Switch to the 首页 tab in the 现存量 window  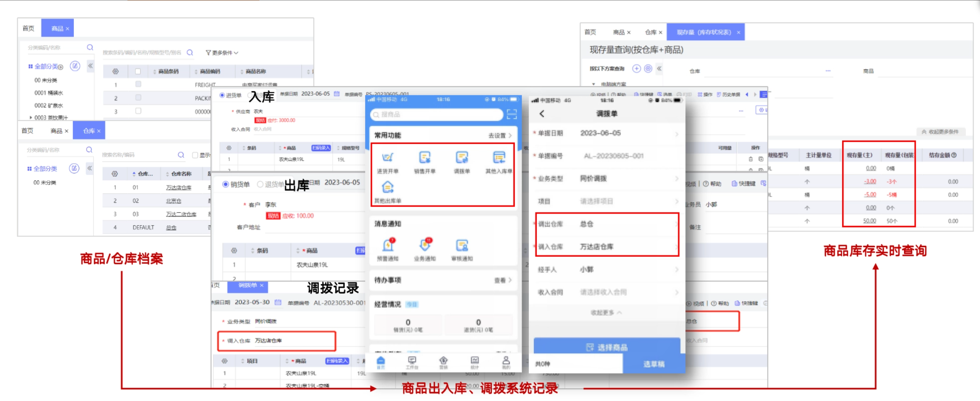coord(590,32)
